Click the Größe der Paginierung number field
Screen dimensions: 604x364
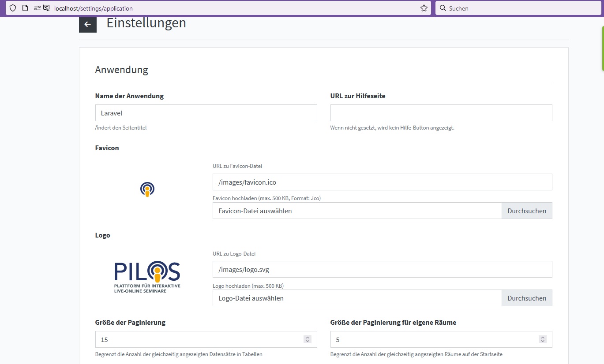tap(206, 339)
